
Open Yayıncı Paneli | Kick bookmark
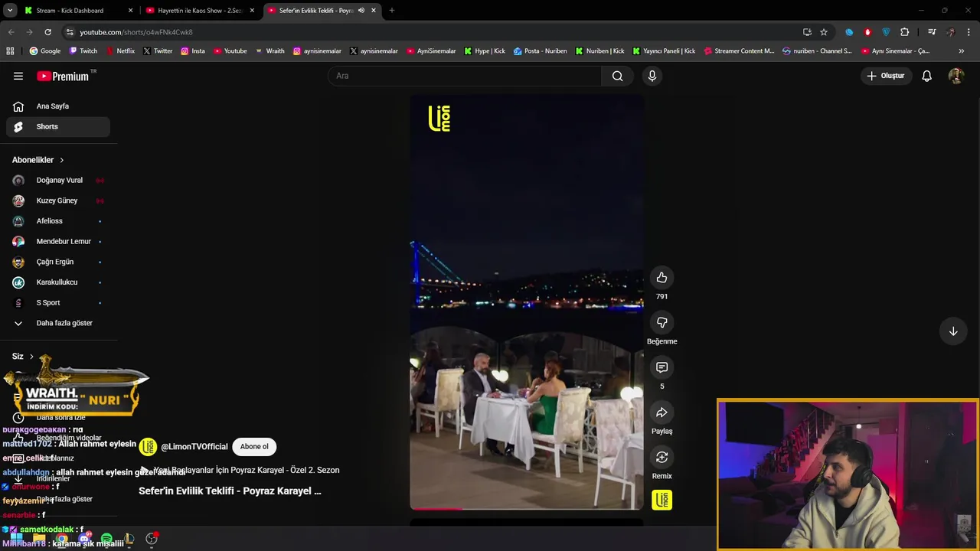pos(664,51)
